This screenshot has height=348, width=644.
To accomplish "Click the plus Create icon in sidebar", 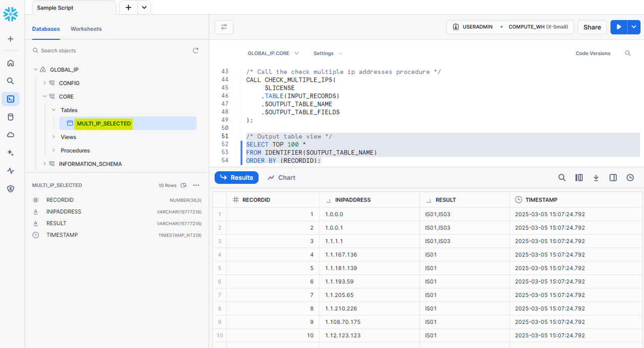I will [11, 39].
